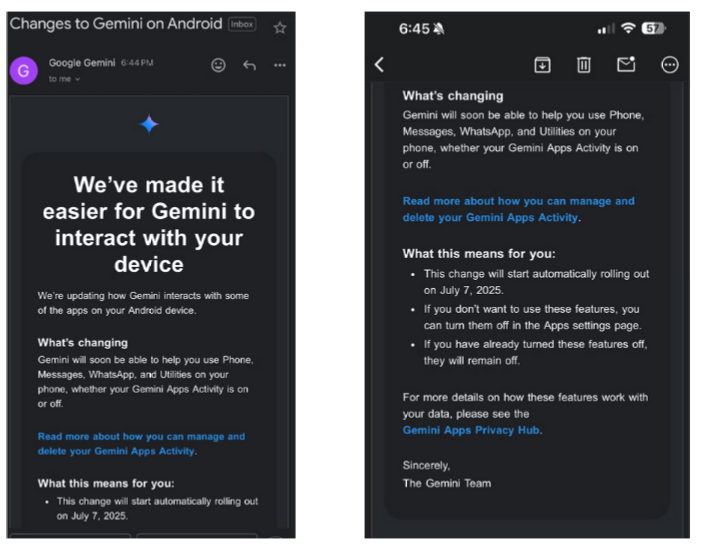The image size is (718, 552).
Task: Click the 'We've made it easier' headline
Action: click(149, 224)
